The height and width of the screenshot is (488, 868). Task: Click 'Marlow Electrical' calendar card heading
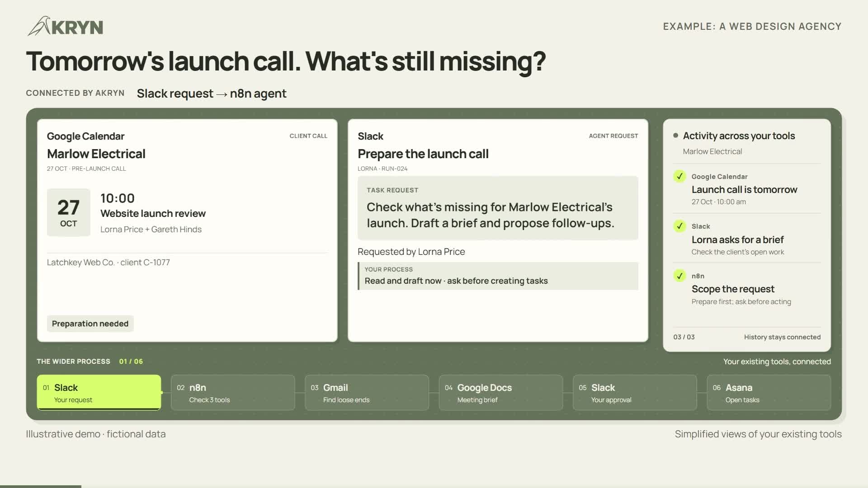96,154
